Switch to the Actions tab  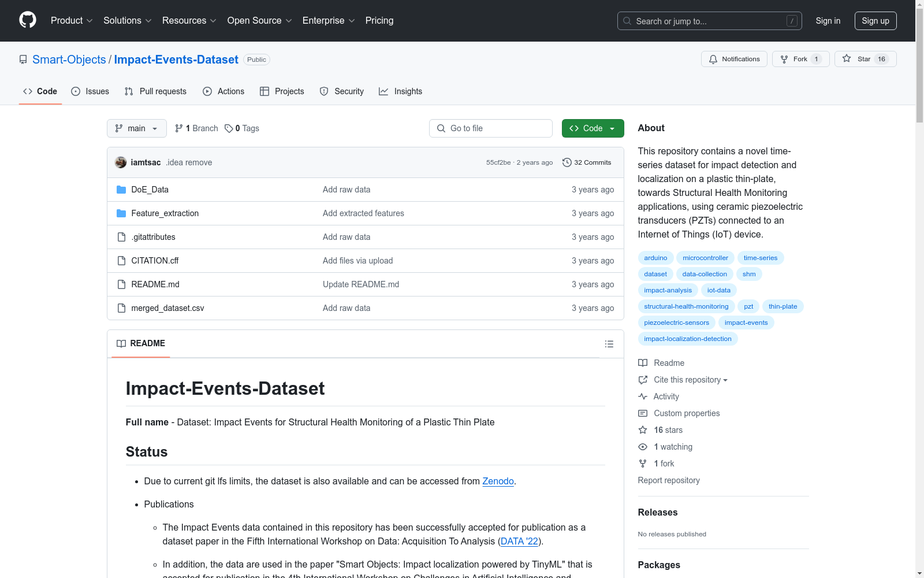223,91
